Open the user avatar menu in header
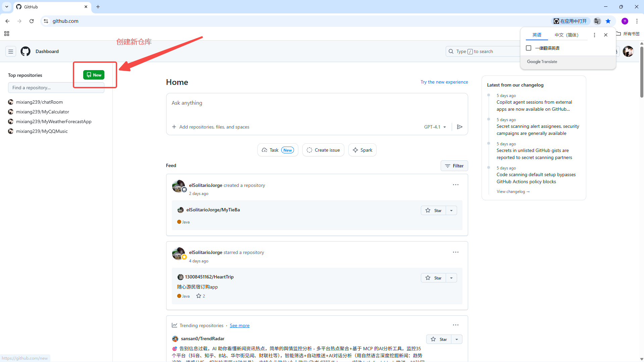 click(628, 51)
